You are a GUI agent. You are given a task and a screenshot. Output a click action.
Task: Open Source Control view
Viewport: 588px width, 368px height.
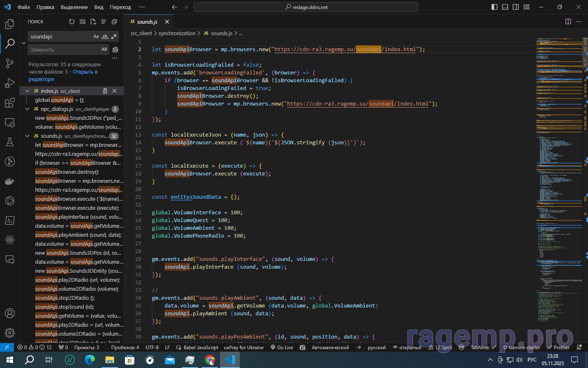[9, 63]
